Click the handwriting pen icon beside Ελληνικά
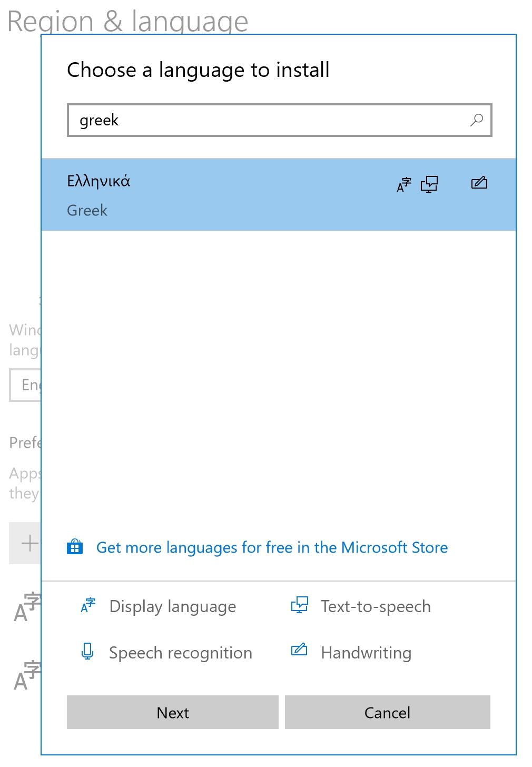Image resolution: width=532 pixels, height=767 pixels. pos(478,184)
